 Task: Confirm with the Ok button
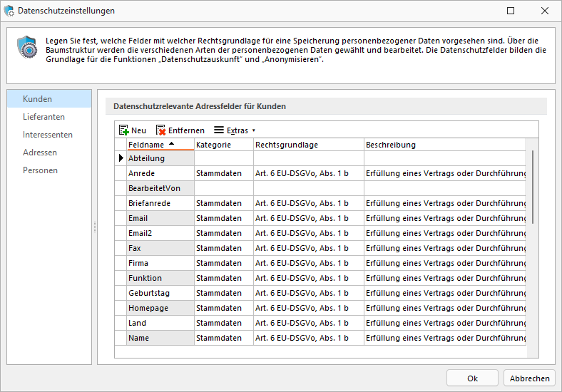coord(472,378)
